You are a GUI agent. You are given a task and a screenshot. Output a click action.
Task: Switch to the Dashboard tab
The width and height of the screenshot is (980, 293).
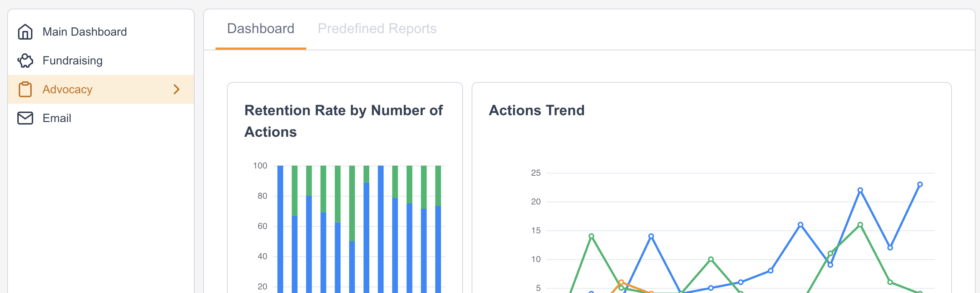click(260, 29)
